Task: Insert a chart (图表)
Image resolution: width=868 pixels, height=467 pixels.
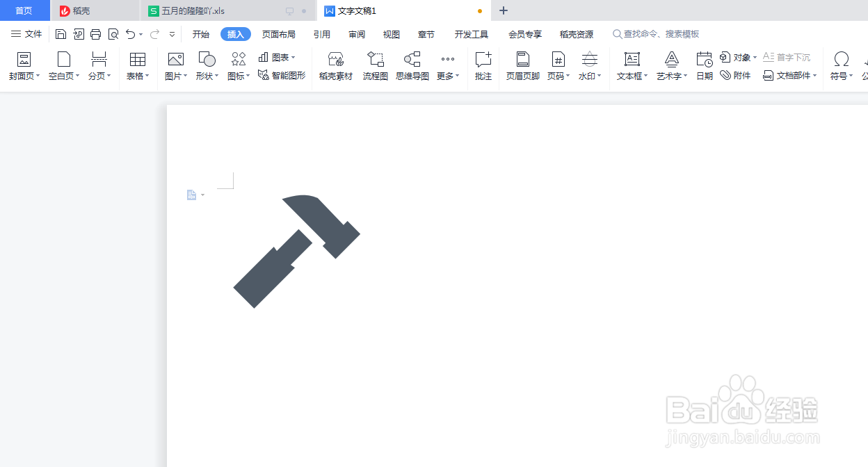Action: [277, 57]
